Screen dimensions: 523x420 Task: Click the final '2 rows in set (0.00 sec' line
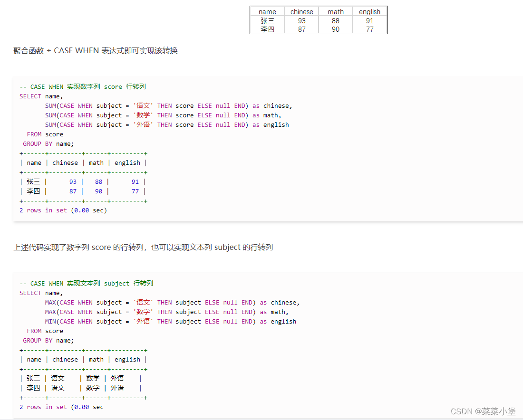coord(61,407)
